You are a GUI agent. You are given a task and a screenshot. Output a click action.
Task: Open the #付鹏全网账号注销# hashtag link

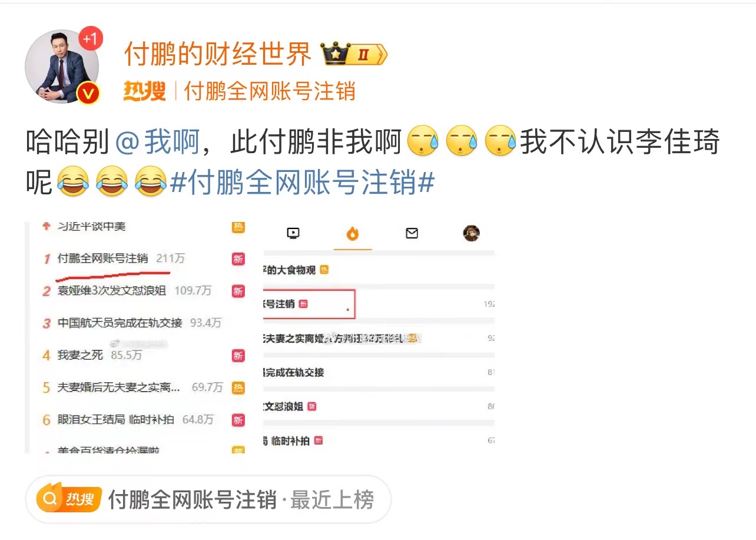click(302, 183)
